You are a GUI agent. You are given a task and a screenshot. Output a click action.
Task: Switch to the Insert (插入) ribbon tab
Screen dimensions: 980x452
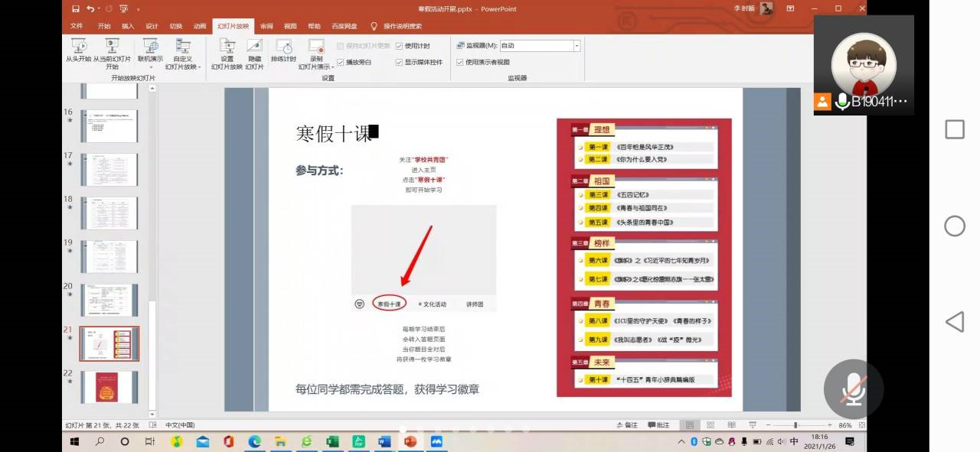pos(128,25)
